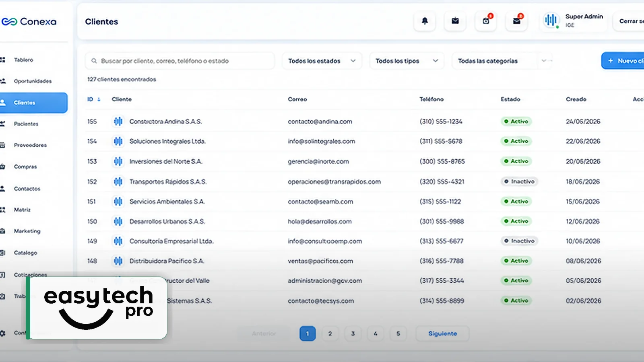Go to page 5
This screenshot has width=644, height=362.
point(398,333)
